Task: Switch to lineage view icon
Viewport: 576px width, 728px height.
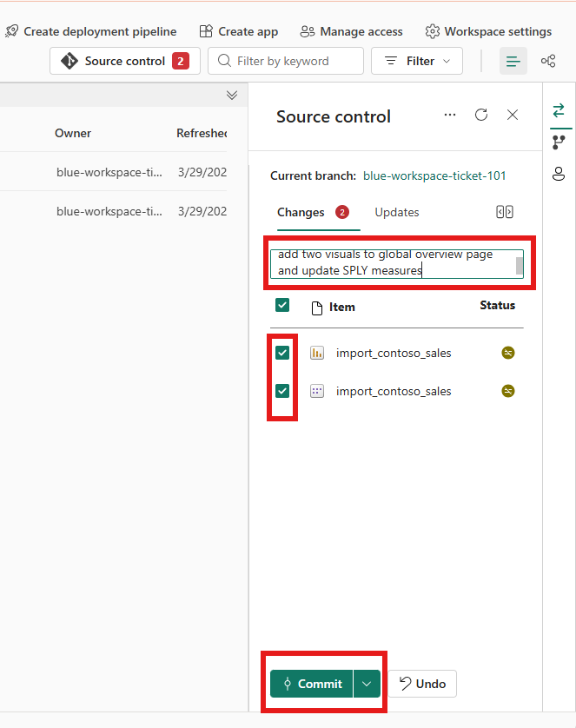Action: [x=548, y=61]
